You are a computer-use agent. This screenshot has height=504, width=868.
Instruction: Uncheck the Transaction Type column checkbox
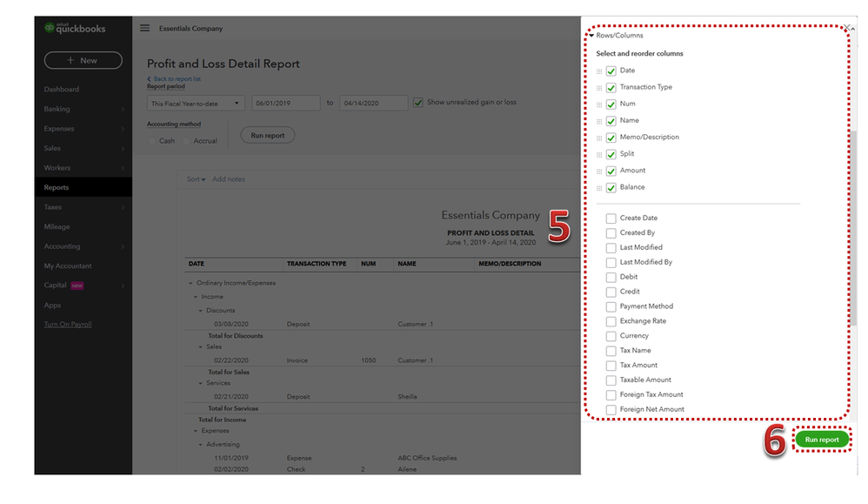coord(611,88)
